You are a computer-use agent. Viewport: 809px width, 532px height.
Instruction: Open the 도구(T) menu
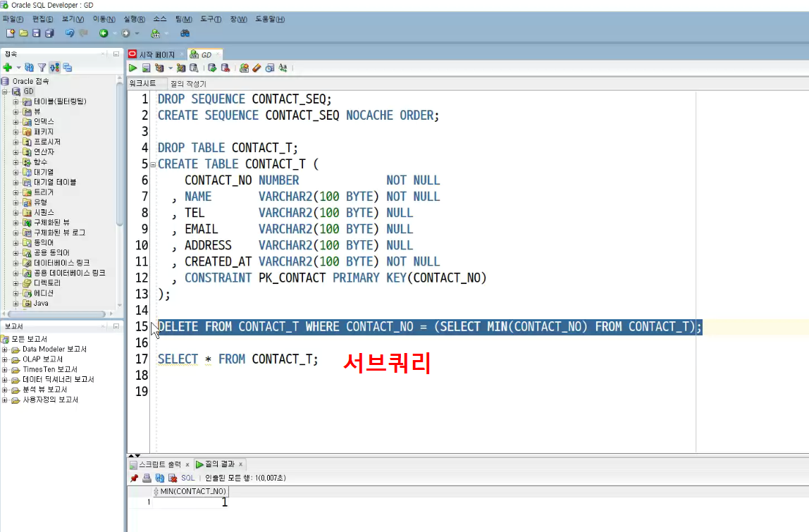click(211, 19)
